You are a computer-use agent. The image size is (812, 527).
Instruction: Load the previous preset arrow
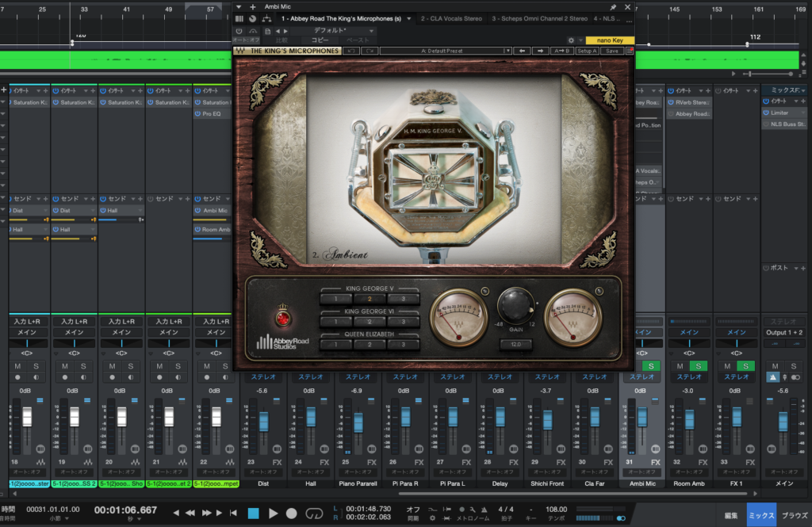[x=278, y=31]
